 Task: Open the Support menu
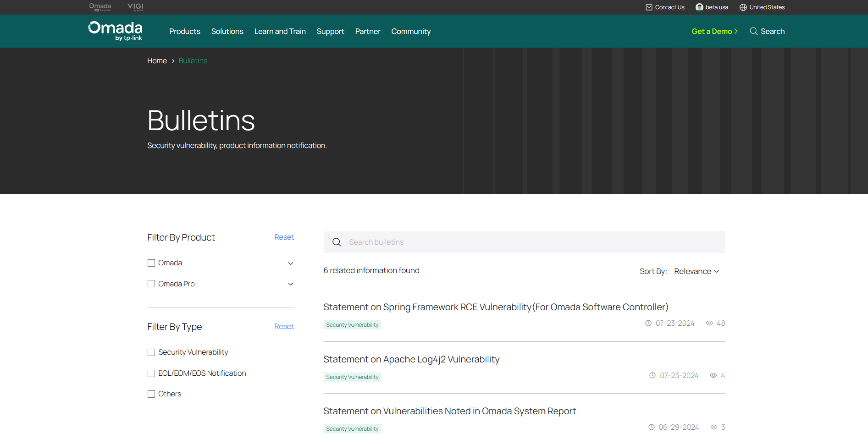[331, 31]
